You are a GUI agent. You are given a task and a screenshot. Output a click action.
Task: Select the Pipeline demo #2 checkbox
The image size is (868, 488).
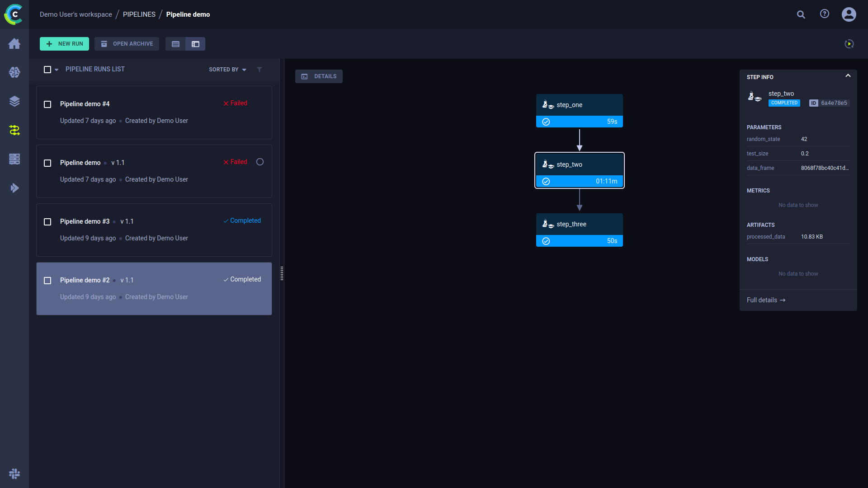click(47, 281)
